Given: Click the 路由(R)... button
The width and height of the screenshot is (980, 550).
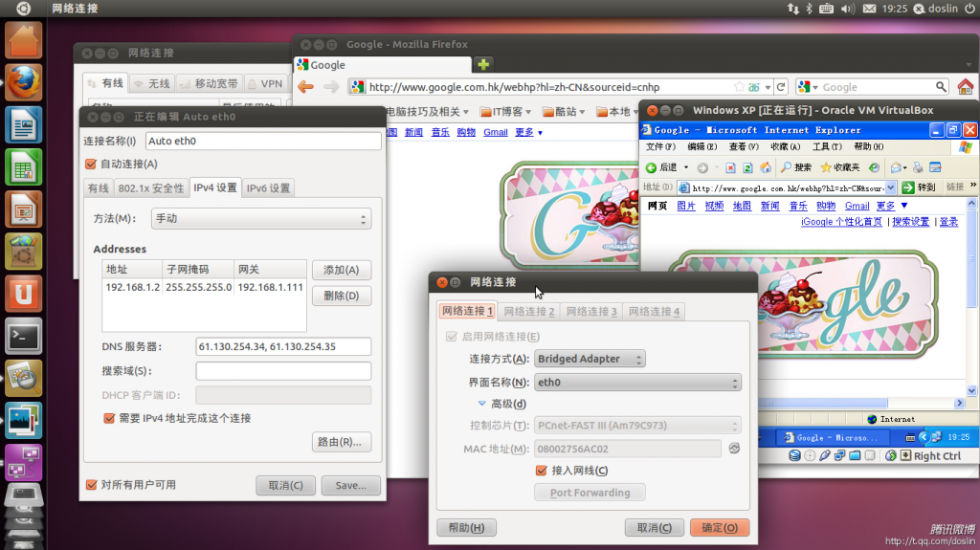Looking at the screenshot, I should (x=342, y=442).
